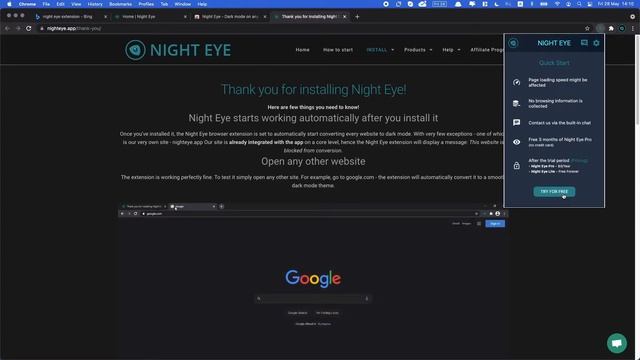The height and width of the screenshot is (360, 640).
Task: Expand the INSTALL dropdown menu
Action: [380, 50]
